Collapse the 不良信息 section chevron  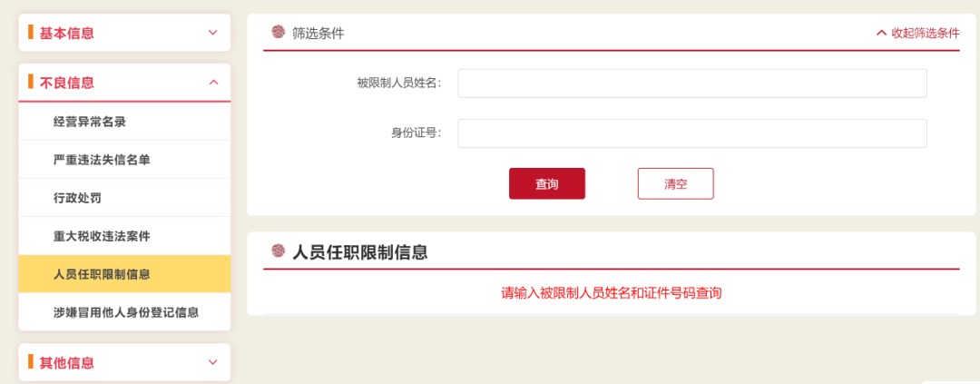click(x=213, y=82)
